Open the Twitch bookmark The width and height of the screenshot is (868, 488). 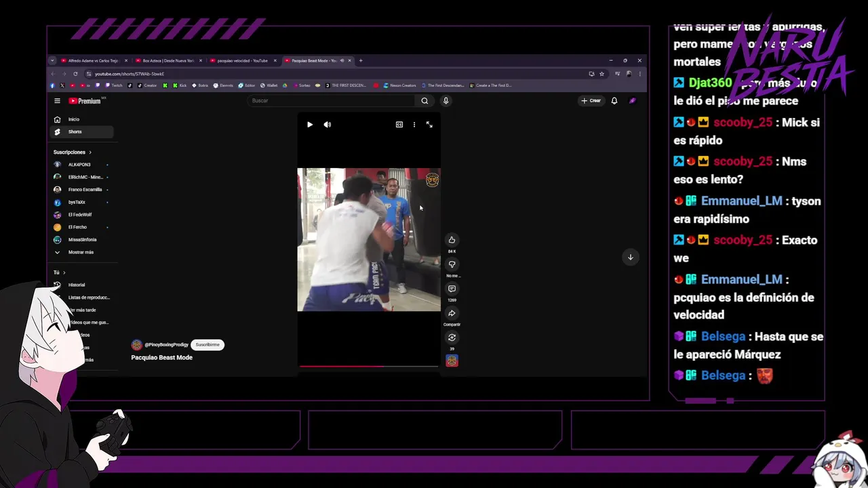point(114,85)
